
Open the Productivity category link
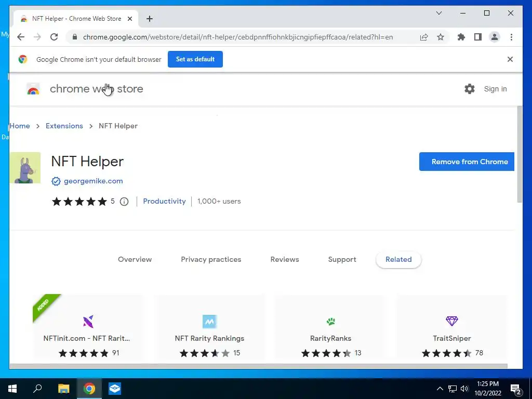(164, 201)
